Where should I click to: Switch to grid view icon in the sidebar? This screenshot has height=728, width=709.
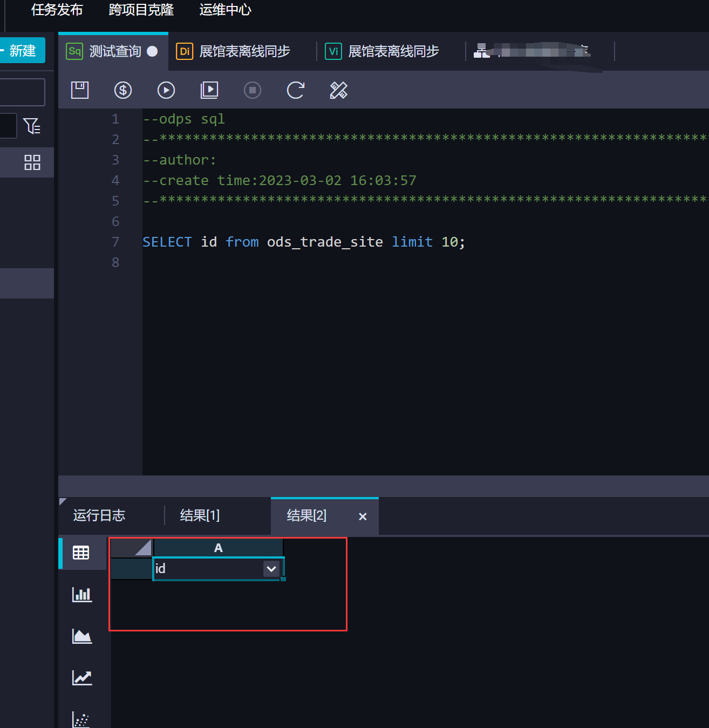click(x=32, y=162)
